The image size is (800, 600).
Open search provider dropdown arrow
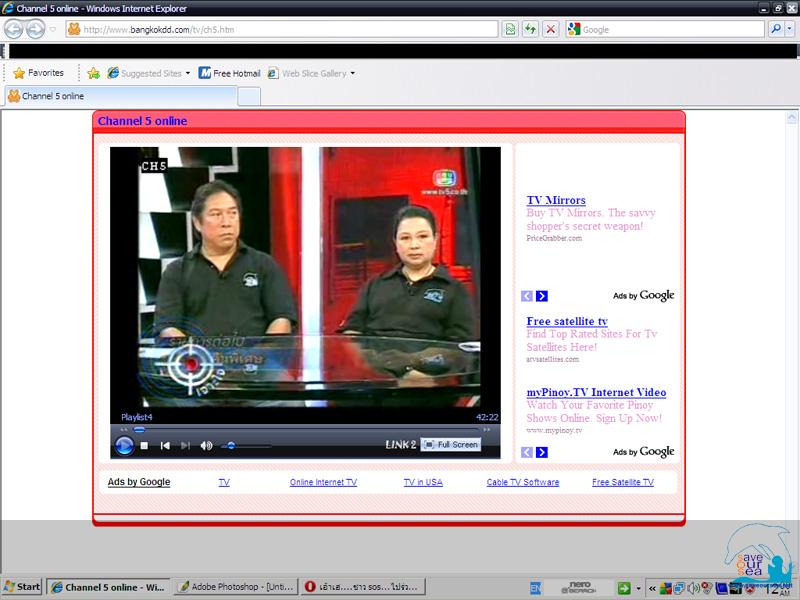(789, 29)
